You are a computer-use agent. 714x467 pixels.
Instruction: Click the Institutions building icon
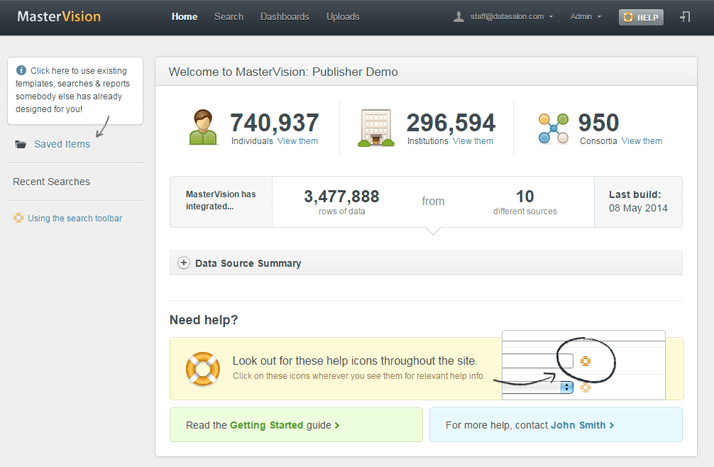tap(378, 128)
